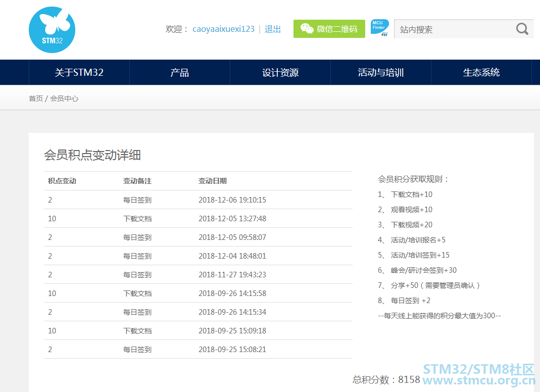Click rule 活动/培训报名+5
The image size is (540, 392).
pos(418,240)
